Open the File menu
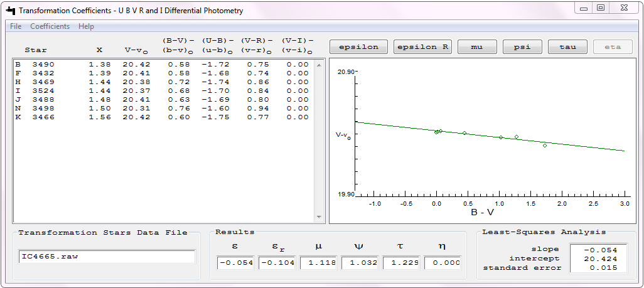The width and height of the screenshot is (644, 288). click(x=16, y=26)
